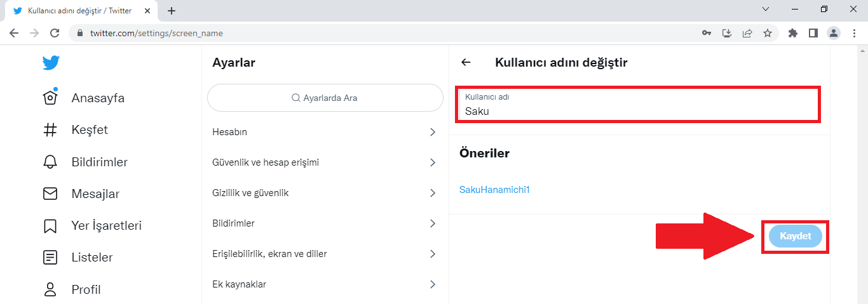Click the Profil person icon
Image resolution: width=868 pixels, height=304 pixels.
50,289
